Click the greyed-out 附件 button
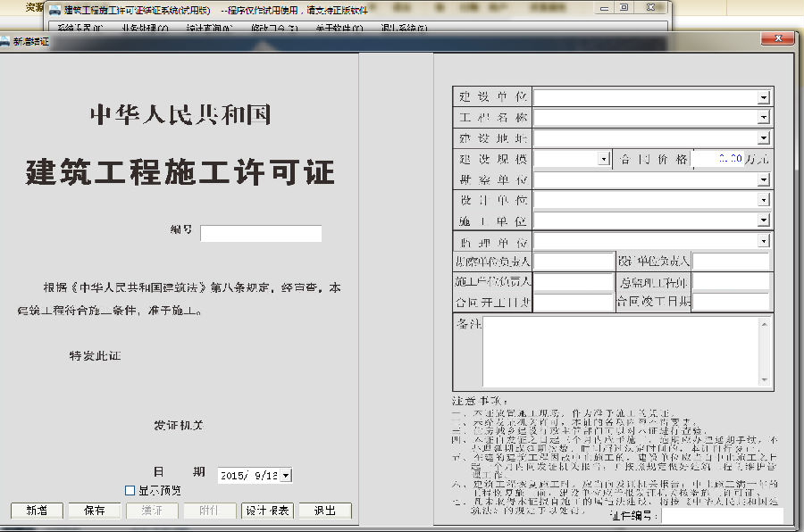The width and height of the screenshot is (804, 532). coord(210,511)
